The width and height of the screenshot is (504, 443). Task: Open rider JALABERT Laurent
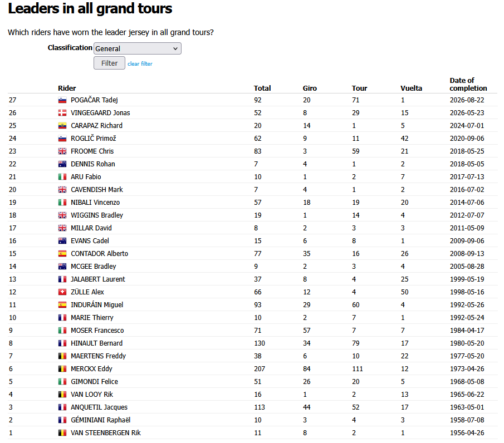pos(97,279)
